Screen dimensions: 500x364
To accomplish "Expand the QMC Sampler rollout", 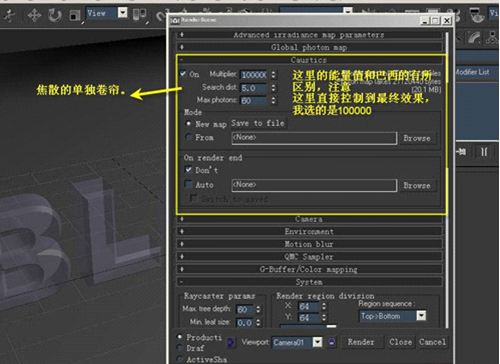I will click(x=309, y=257).
